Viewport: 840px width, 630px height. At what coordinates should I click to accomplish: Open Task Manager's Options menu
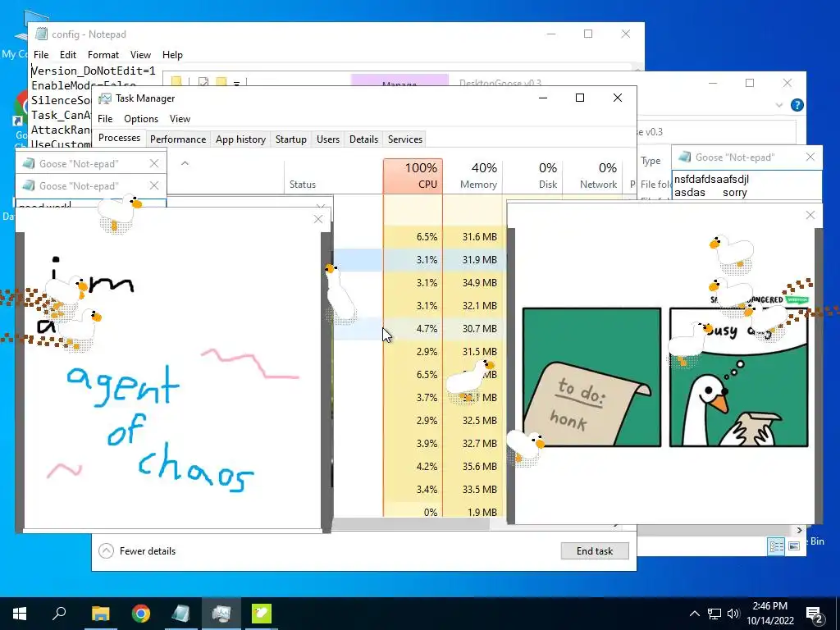pos(141,119)
